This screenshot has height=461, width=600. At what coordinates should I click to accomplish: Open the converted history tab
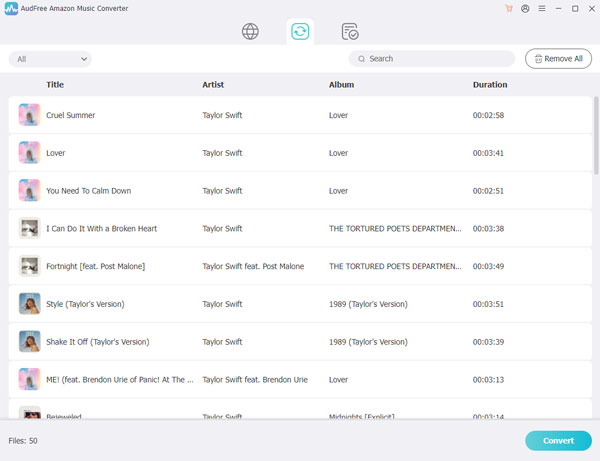tap(350, 31)
